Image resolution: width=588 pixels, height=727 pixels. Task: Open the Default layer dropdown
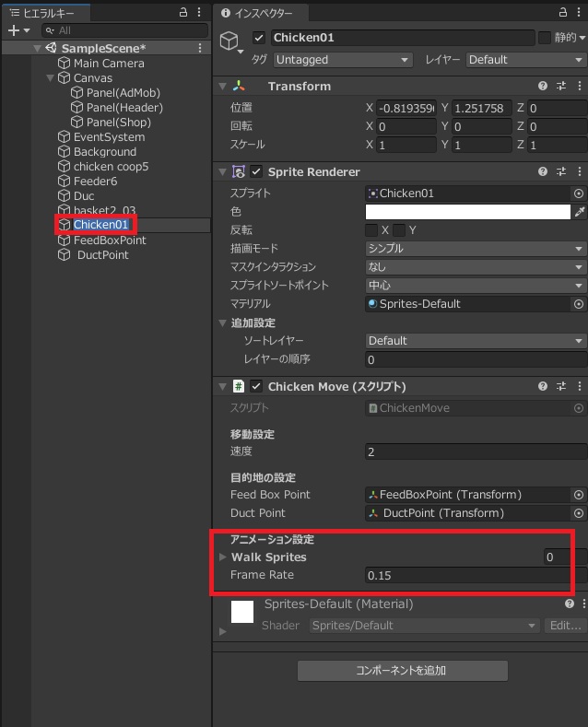coord(524,60)
